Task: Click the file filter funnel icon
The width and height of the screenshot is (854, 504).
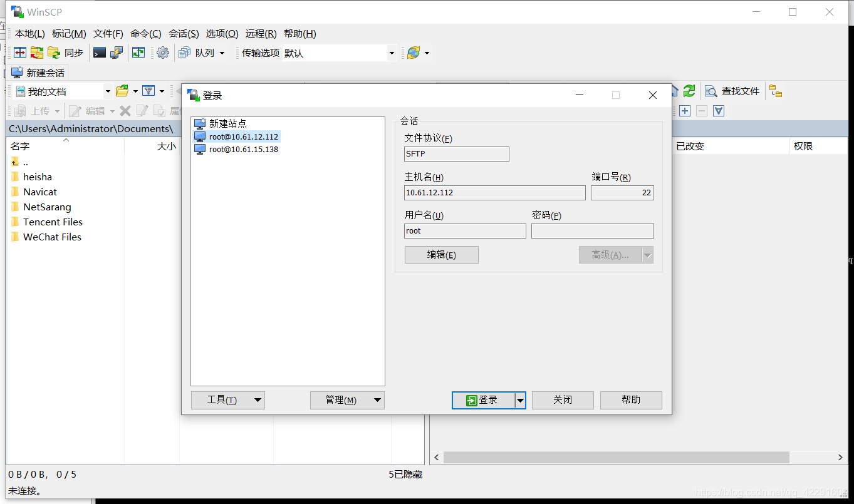Action: click(x=148, y=91)
